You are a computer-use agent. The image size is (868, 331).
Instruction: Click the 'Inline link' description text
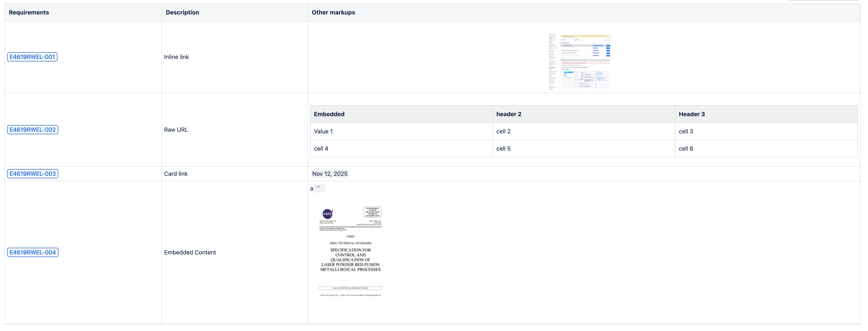176,57
